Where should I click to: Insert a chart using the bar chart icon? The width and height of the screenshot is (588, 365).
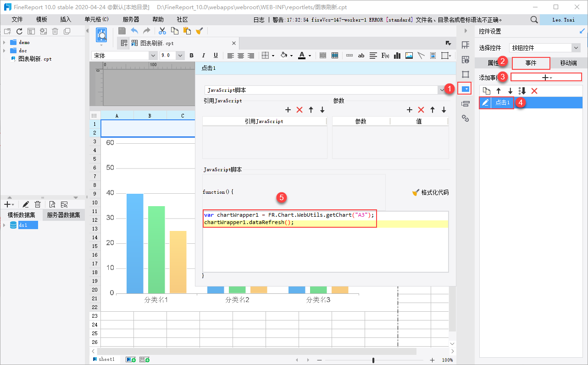tap(397, 56)
